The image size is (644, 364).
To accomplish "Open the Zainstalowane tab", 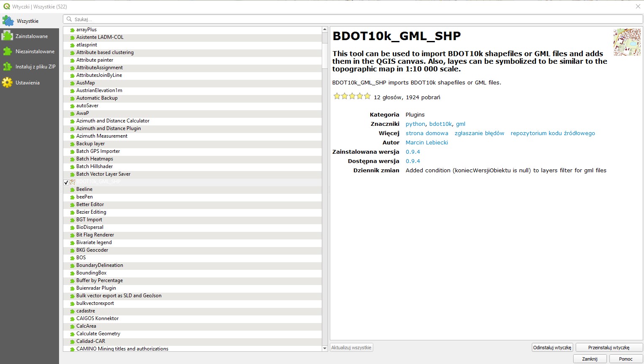I will pyautogui.click(x=31, y=36).
